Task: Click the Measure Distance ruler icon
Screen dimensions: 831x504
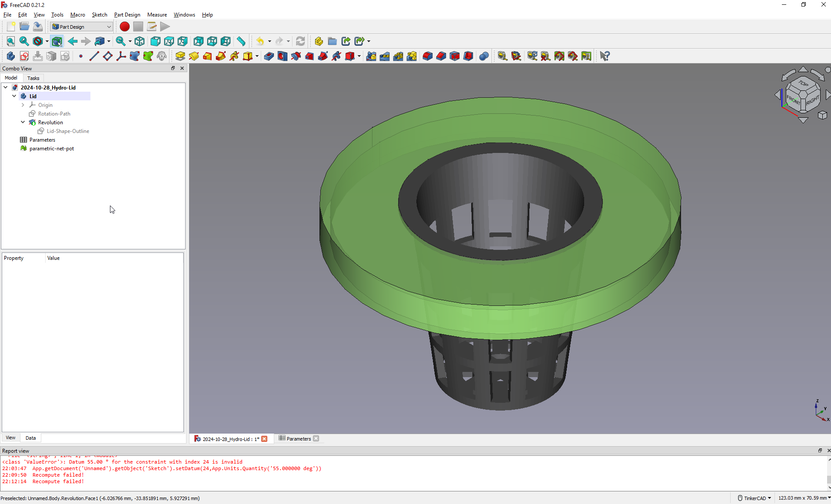Action: pos(241,41)
